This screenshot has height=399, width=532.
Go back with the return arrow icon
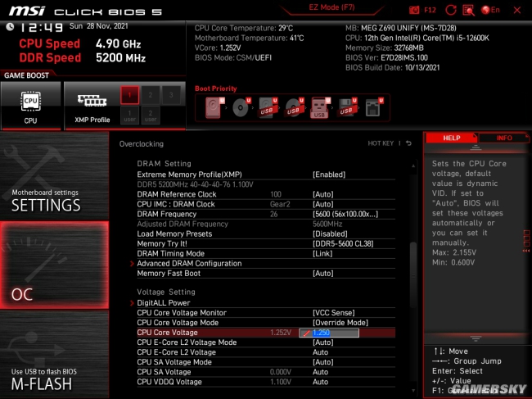tap(409, 143)
